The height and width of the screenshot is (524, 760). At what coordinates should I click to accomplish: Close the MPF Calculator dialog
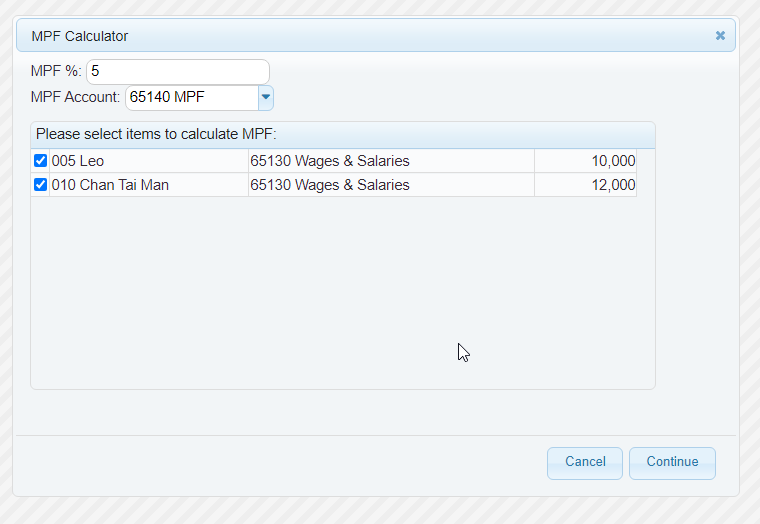pos(720,36)
